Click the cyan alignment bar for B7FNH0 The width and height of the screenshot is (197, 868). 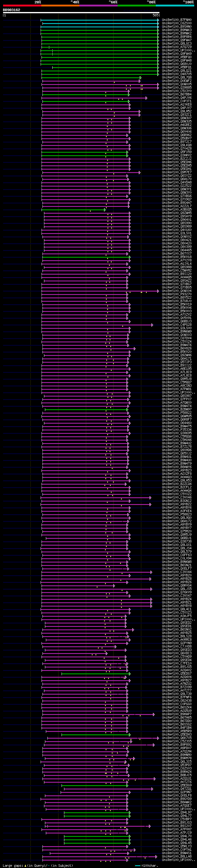[100, 20]
